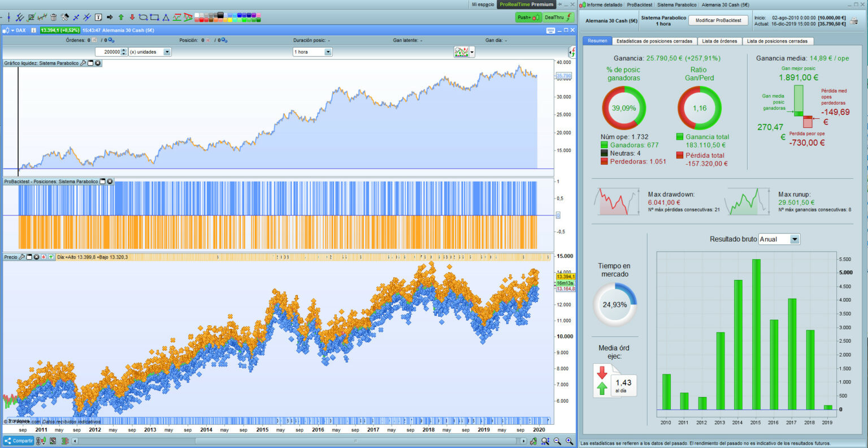Select the vertical line cursor tool
The width and height of the screenshot is (868, 448).
[x=9, y=18]
